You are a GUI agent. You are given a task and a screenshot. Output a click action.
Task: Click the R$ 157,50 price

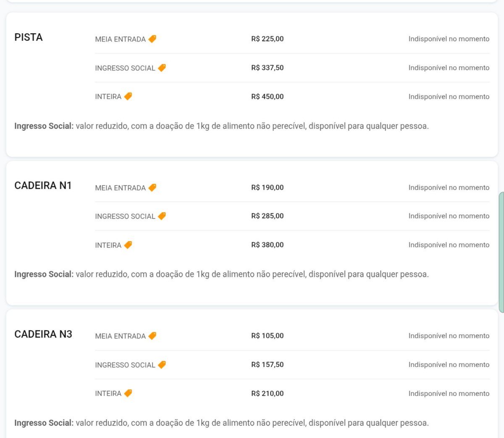click(268, 365)
